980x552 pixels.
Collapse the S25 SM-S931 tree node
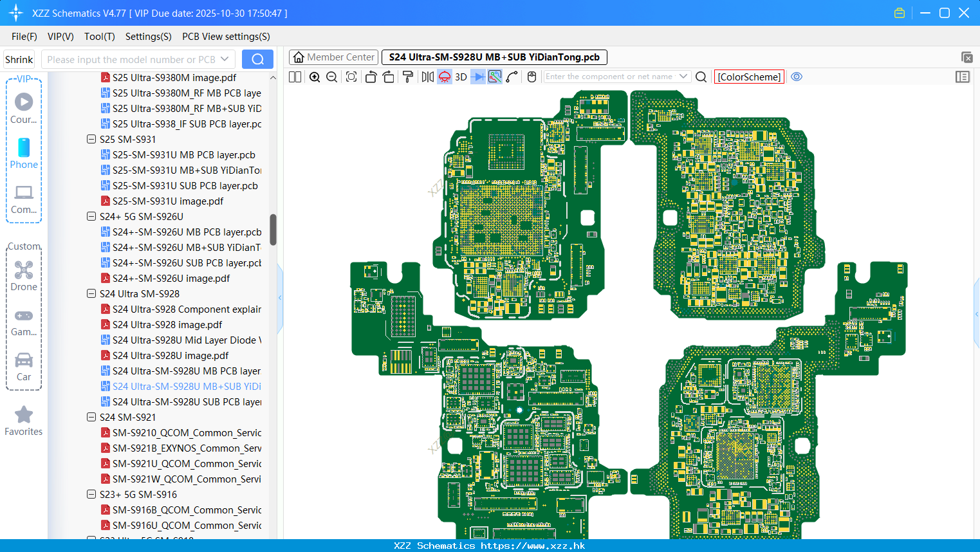coord(91,139)
